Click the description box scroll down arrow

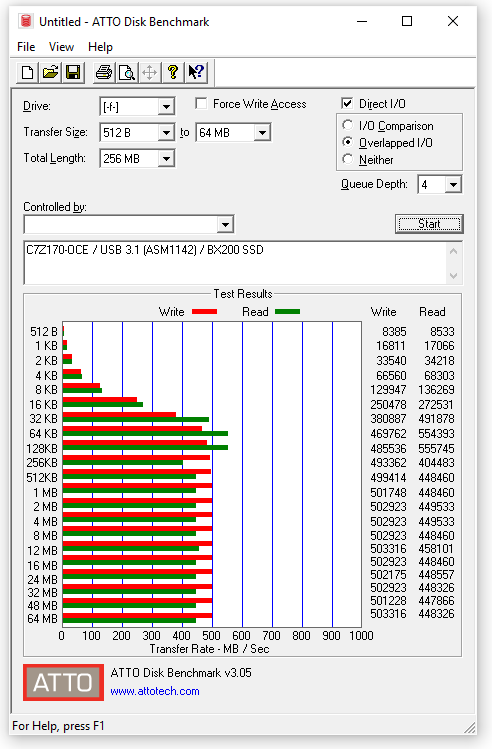tap(454, 276)
